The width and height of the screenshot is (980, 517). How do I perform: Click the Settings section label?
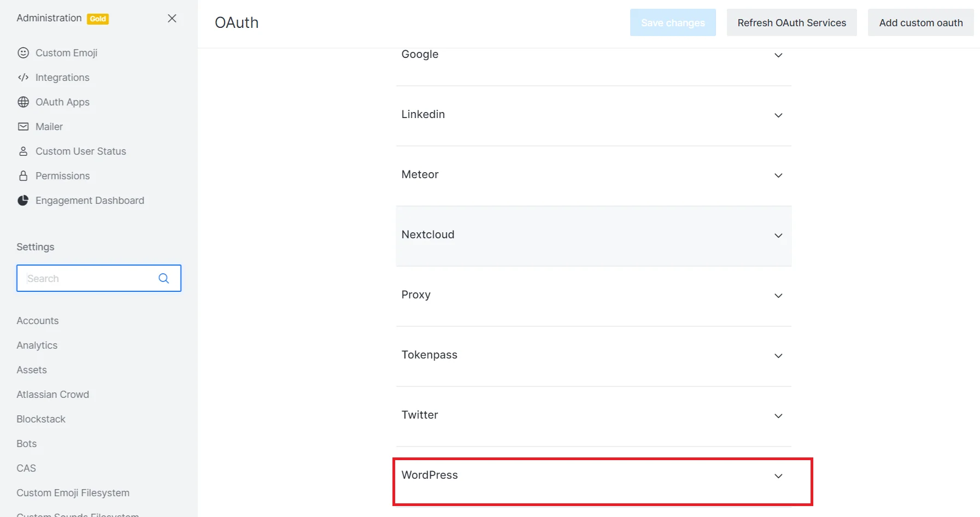36,246
